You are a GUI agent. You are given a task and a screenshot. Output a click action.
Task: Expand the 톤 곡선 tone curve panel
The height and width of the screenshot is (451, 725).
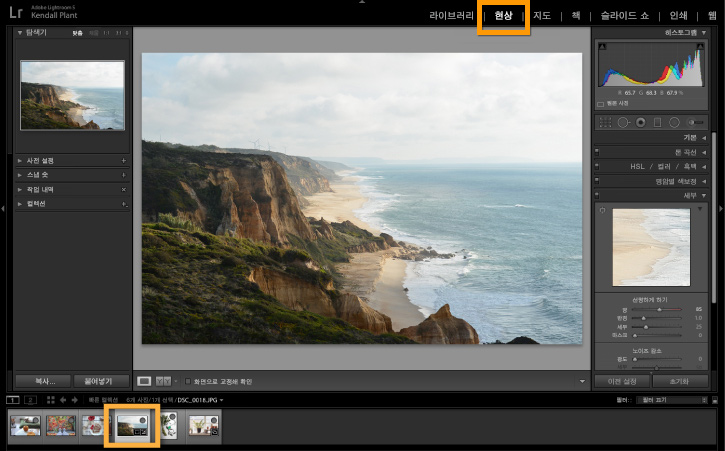[704, 152]
